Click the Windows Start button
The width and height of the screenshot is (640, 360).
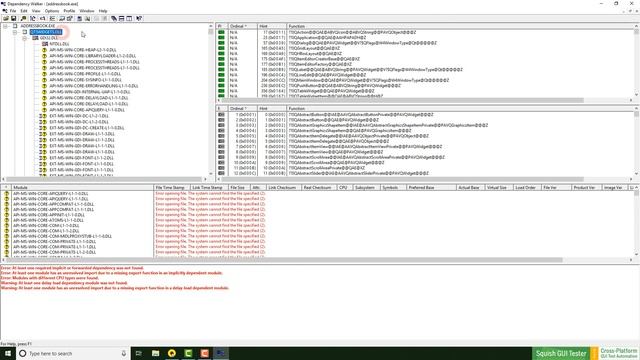pos(8,353)
